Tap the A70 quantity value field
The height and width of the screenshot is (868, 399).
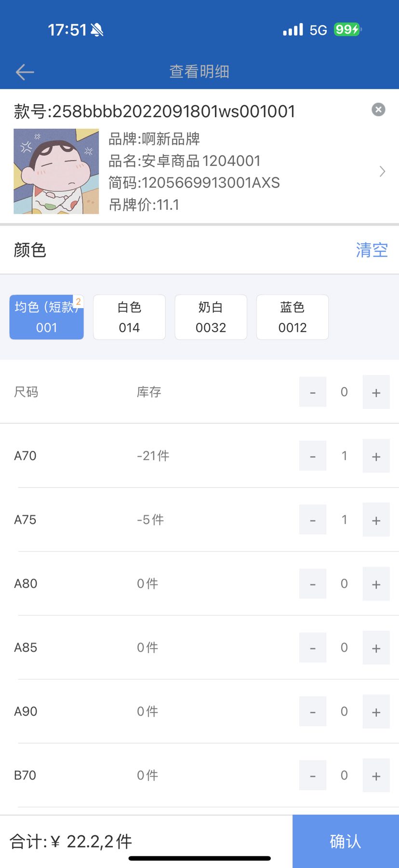point(344,456)
